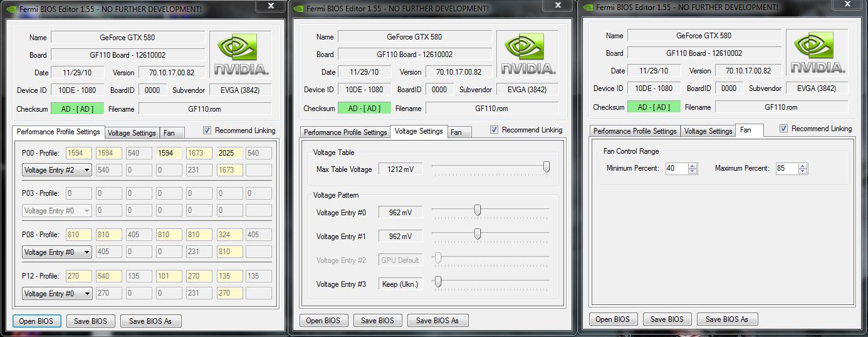Click title bar app icon of Voltage Settings window
This screenshot has height=337, width=868.
[x=298, y=8]
